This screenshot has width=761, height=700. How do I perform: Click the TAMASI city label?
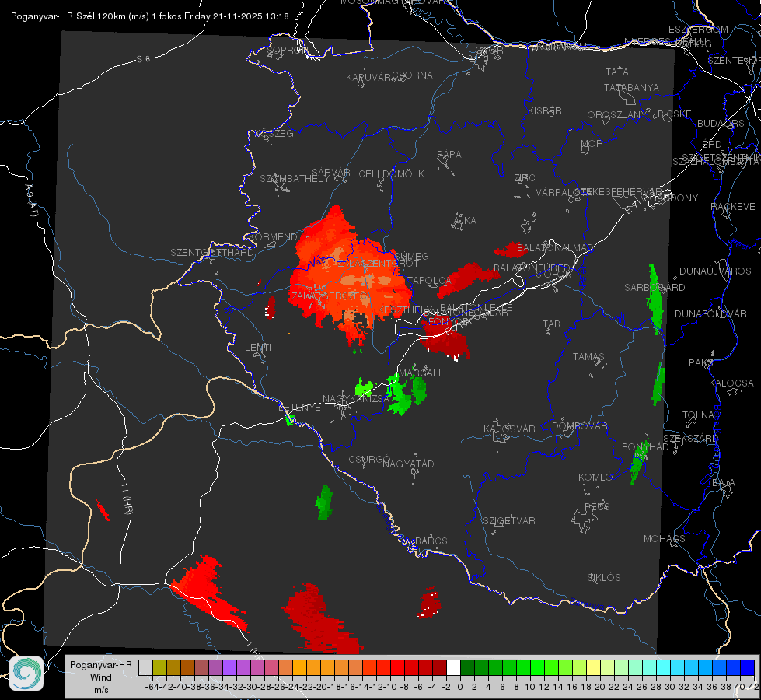pos(590,356)
